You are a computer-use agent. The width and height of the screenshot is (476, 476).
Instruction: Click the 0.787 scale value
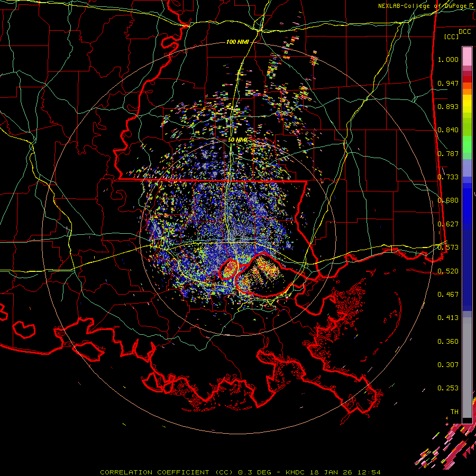pos(448,153)
